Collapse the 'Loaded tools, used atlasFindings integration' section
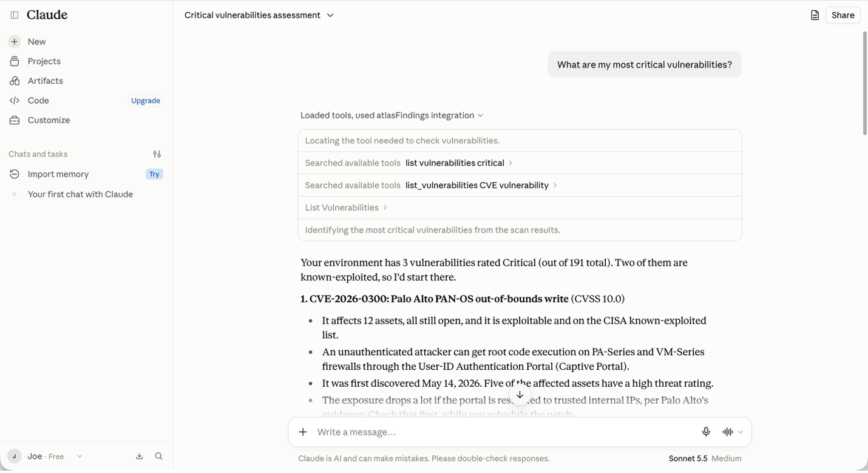Viewport: 868px width, 473px height. pos(392,115)
